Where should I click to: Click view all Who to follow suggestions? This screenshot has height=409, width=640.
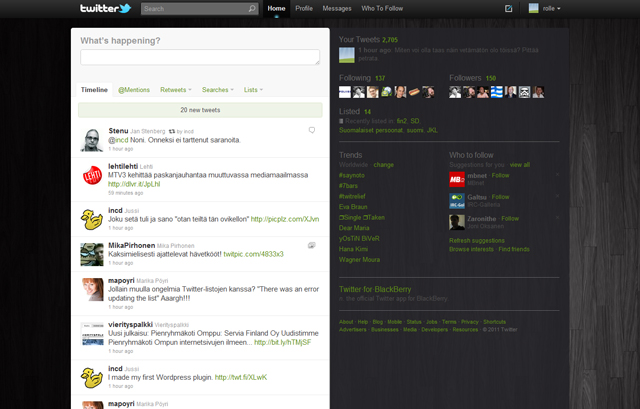click(x=520, y=165)
